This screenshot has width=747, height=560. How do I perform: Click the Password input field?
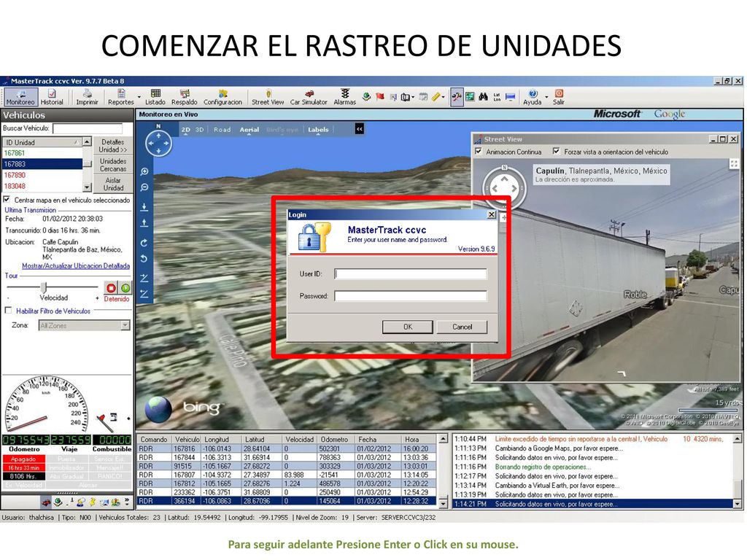411,296
